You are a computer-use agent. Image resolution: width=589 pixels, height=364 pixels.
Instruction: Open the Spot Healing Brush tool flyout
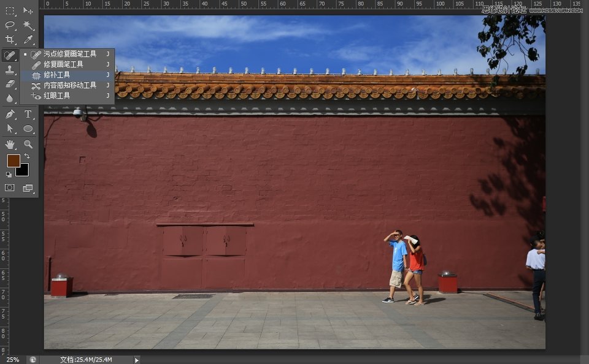click(x=9, y=54)
